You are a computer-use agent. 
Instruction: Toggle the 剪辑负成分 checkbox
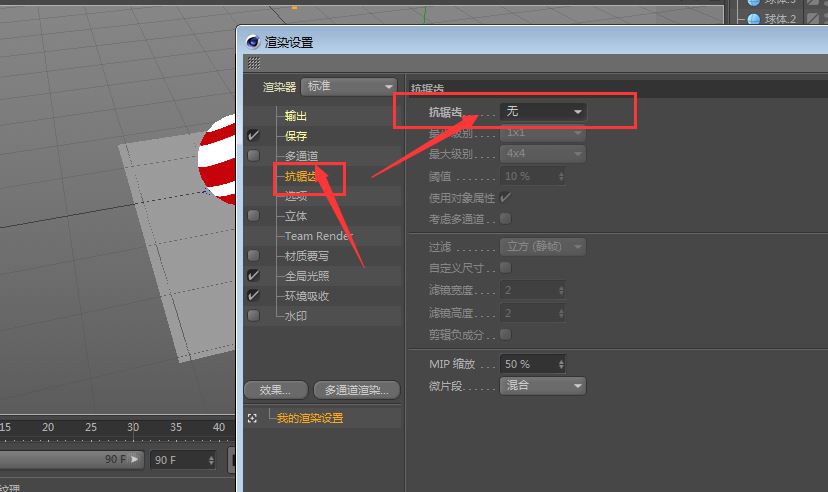click(505, 334)
